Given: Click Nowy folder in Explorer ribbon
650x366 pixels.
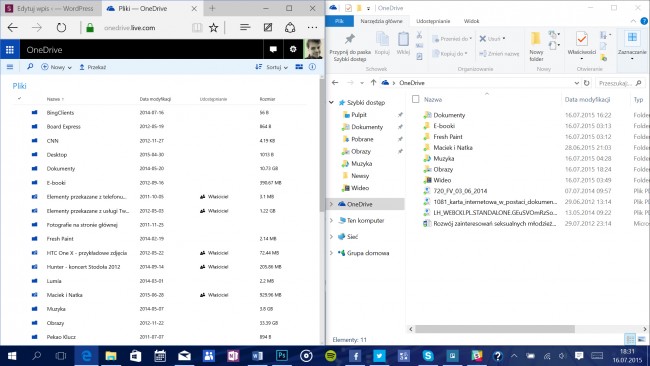Looking at the screenshot, I should (x=536, y=47).
